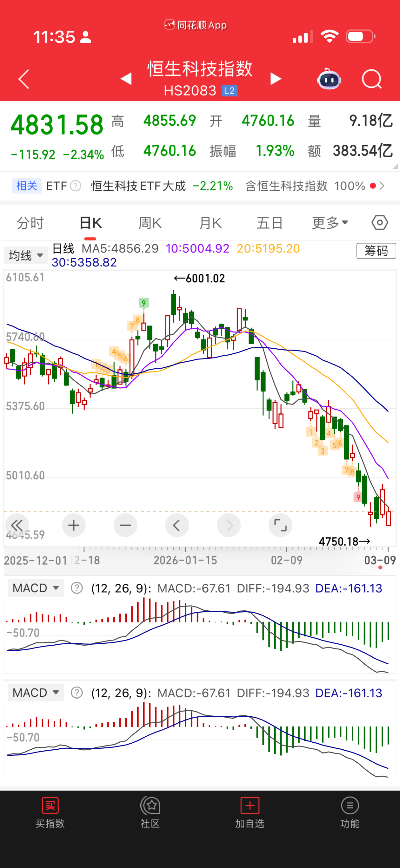This screenshot has height=868, width=400.
Task: Tap the red dot beside 100%
Action: [x=373, y=186]
